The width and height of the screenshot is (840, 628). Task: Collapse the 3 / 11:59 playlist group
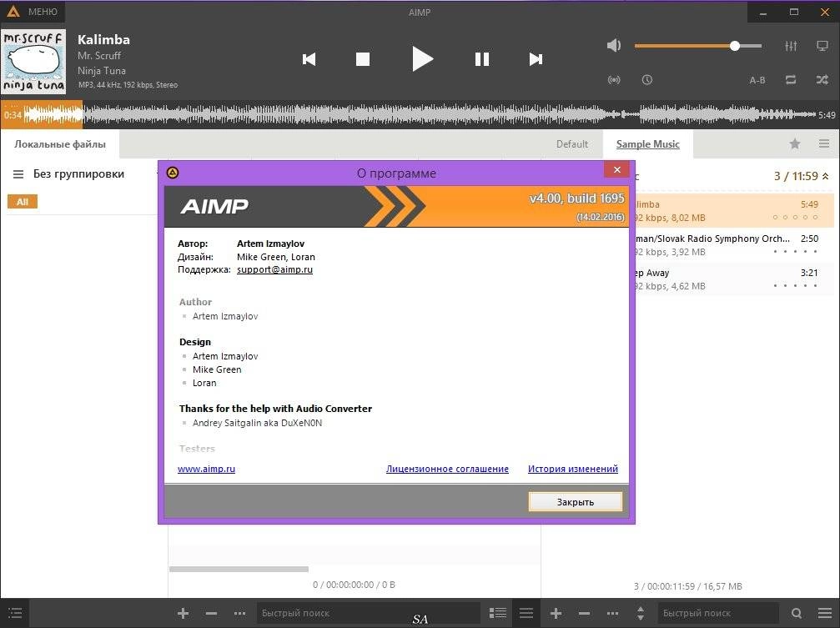click(x=826, y=176)
